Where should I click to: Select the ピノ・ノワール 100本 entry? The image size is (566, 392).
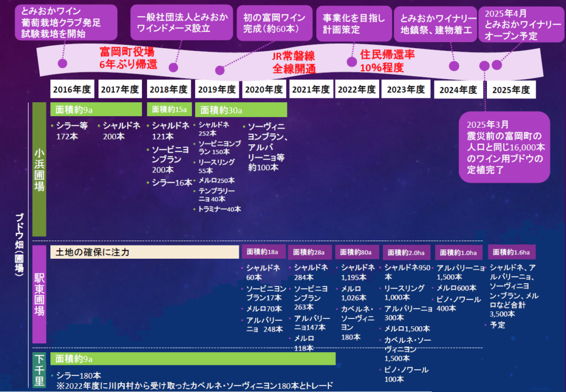(x=404, y=374)
